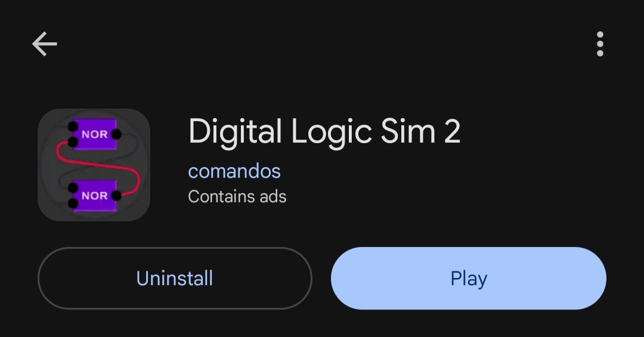The height and width of the screenshot is (337, 644).
Task: Launch the app with the Play button
Action: tap(469, 278)
